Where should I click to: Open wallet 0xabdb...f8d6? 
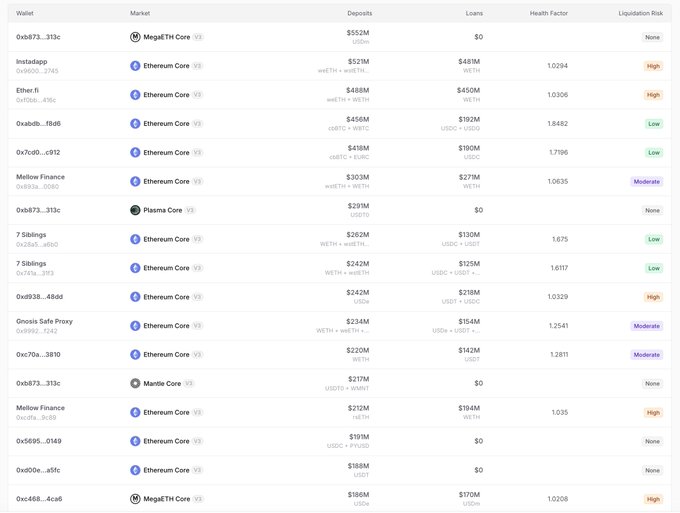point(38,124)
